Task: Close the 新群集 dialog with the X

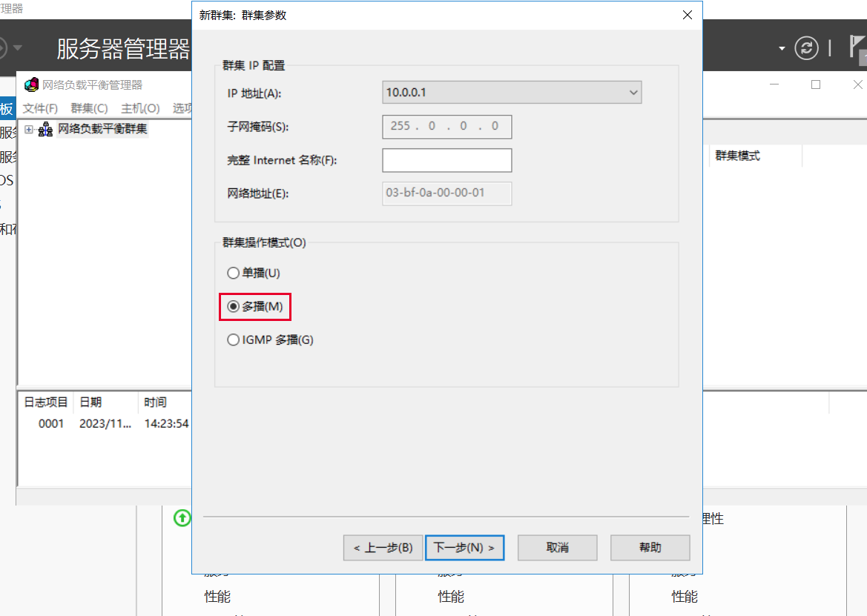Action: tap(687, 15)
